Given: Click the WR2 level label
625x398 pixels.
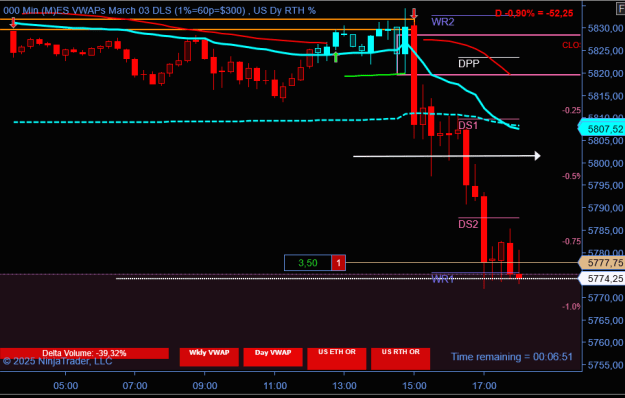Looking at the screenshot, I should tap(442, 22).
